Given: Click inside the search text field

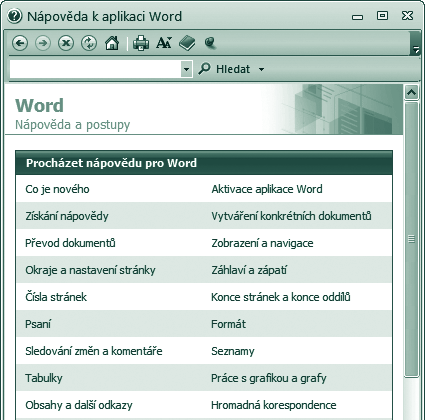Looking at the screenshot, I should 96,69.
